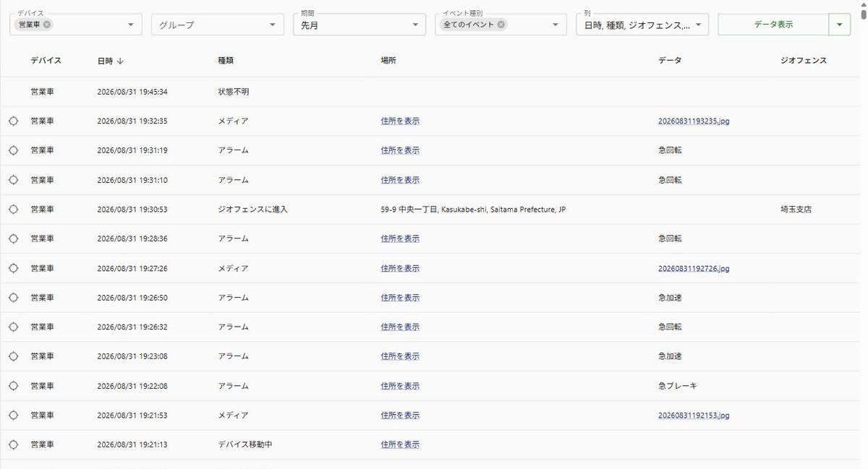
Task: Click the 種類 column header
Action: tap(226, 61)
